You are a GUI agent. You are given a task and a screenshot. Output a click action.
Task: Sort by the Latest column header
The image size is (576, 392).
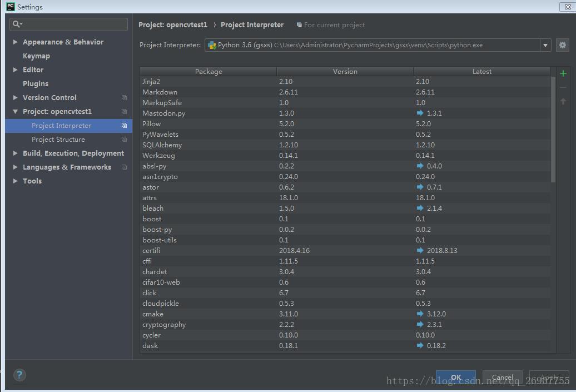pos(482,71)
